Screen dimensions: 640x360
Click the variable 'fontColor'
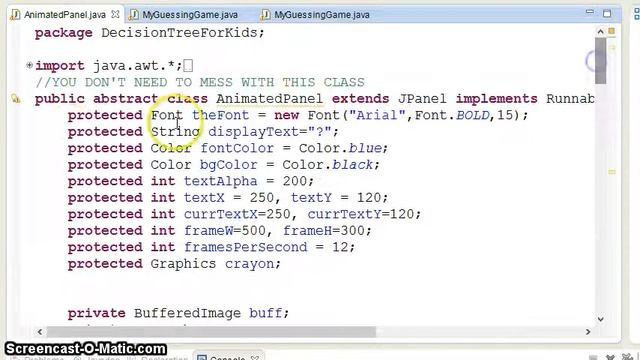pyautogui.click(x=237, y=148)
